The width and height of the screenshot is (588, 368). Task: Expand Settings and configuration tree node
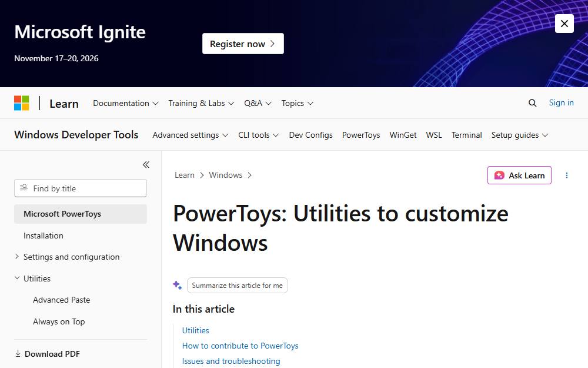pos(17,257)
